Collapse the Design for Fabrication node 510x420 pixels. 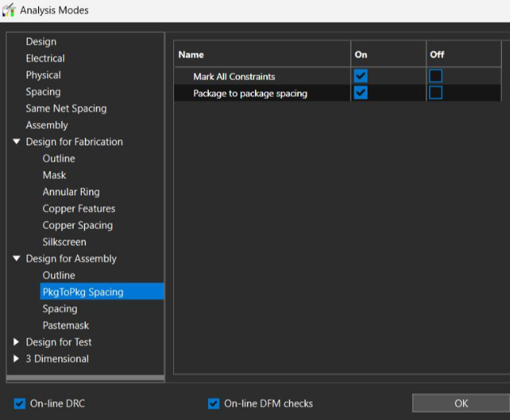[x=16, y=142]
